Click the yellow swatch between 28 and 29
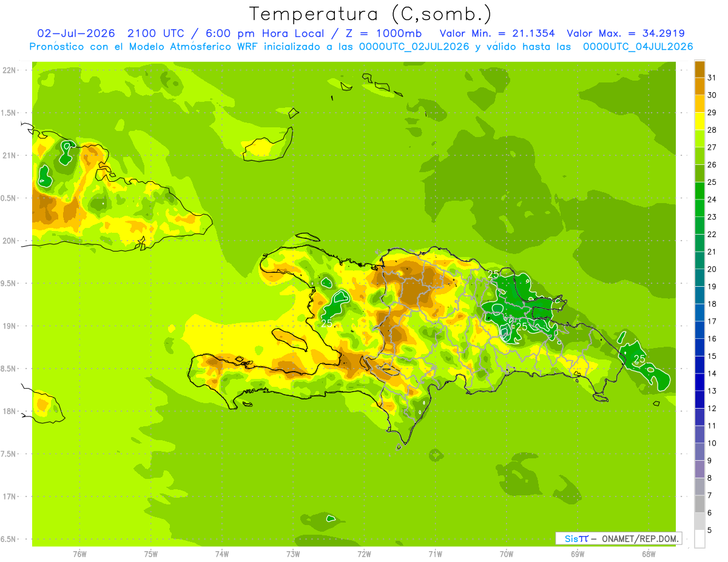This screenshot has height=562, width=728. [x=699, y=121]
